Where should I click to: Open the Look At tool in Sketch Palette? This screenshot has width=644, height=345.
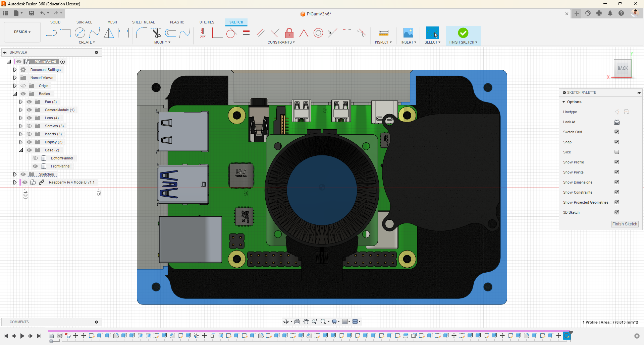click(x=617, y=122)
